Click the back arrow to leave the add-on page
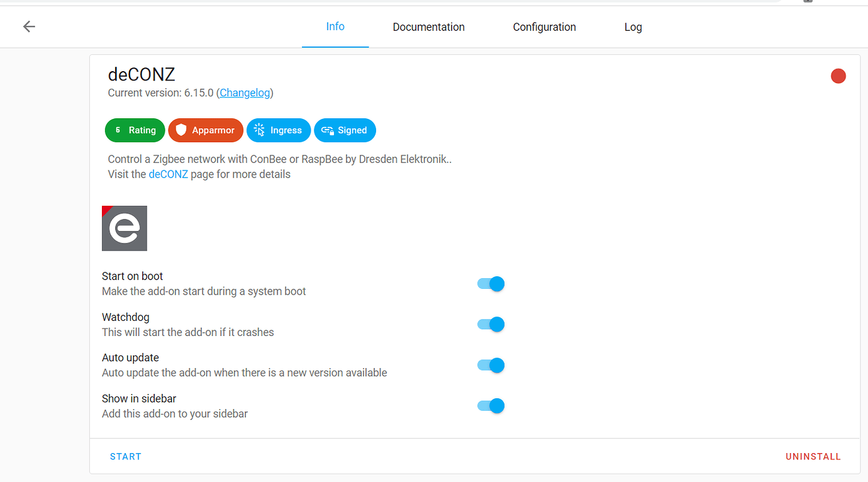868x482 pixels. pyautogui.click(x=29, y=26)
